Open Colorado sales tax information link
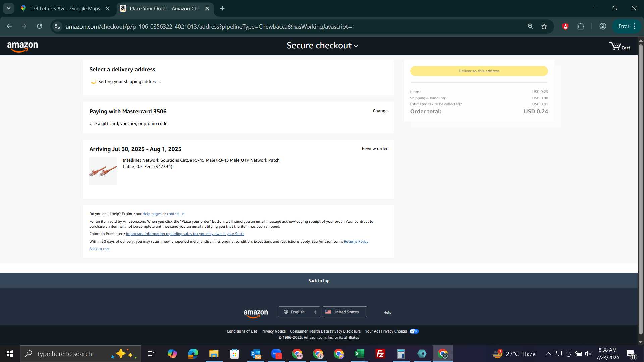 (185, 234)
